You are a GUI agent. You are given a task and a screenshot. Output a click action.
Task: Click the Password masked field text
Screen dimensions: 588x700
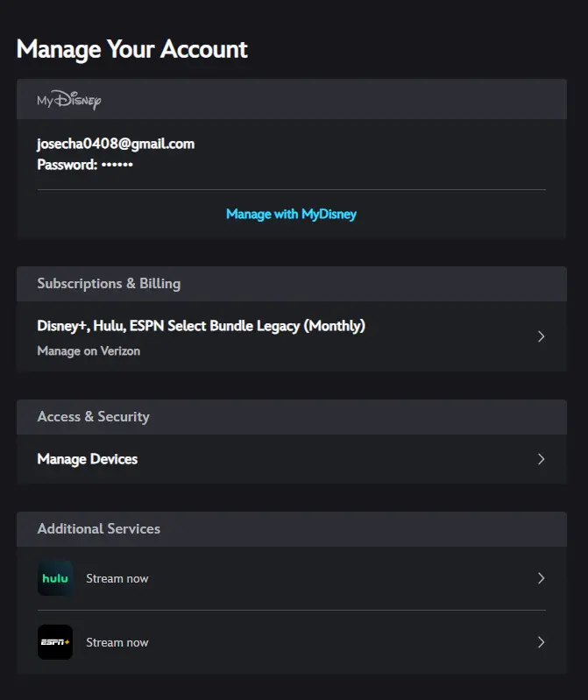coord(85,165)
